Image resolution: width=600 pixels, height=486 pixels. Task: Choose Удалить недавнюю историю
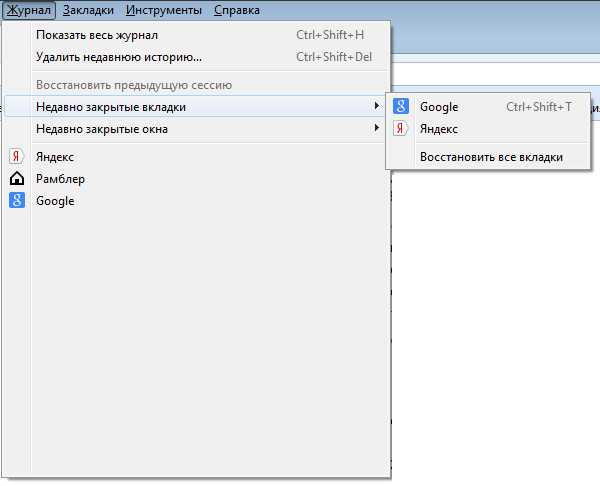(118, 57)
